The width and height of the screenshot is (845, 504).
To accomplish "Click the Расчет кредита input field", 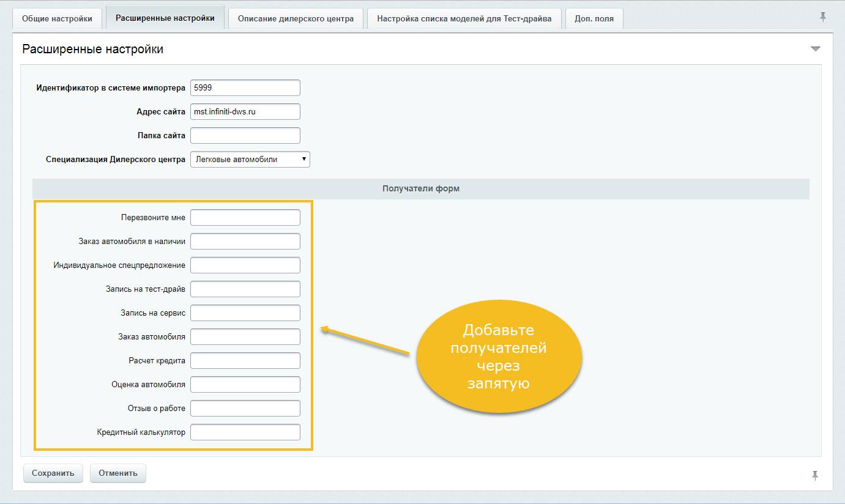I will coord(245,360).
